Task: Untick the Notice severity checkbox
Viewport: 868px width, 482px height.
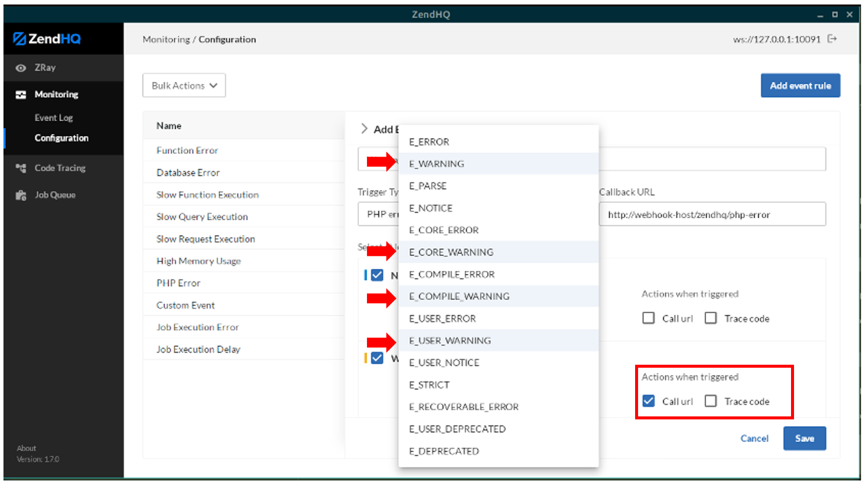Action: click(x=377, y=275)
